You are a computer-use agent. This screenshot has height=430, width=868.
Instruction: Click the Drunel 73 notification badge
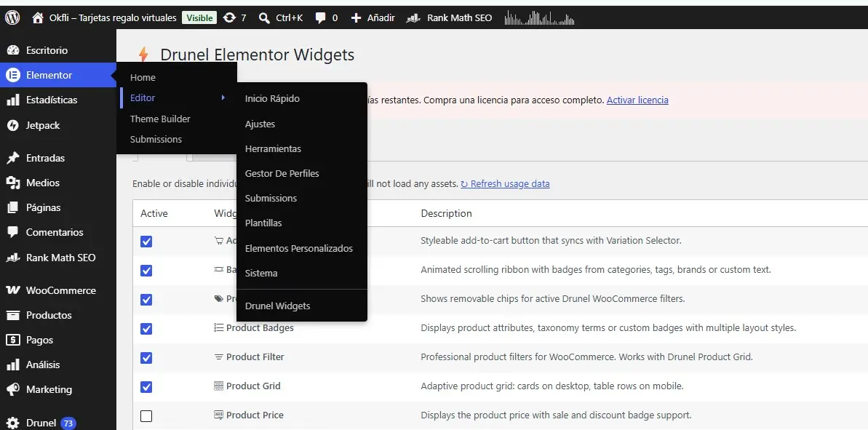[68, 423]
